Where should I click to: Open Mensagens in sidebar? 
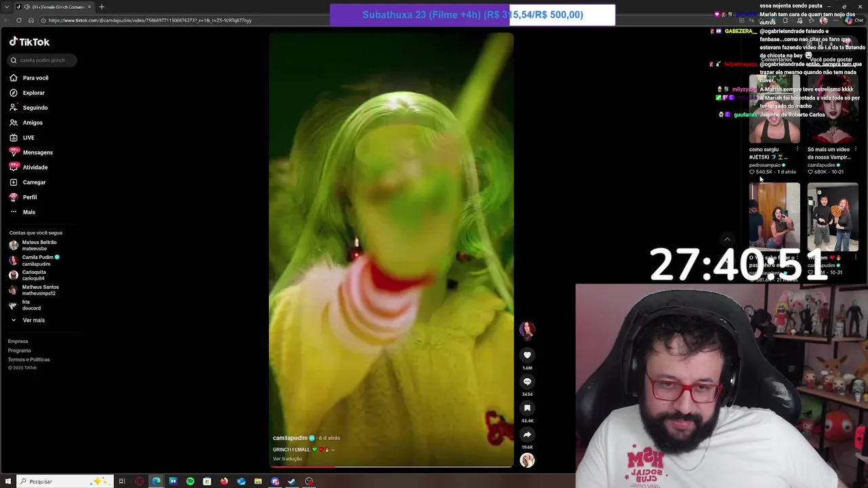pos(31,152)
